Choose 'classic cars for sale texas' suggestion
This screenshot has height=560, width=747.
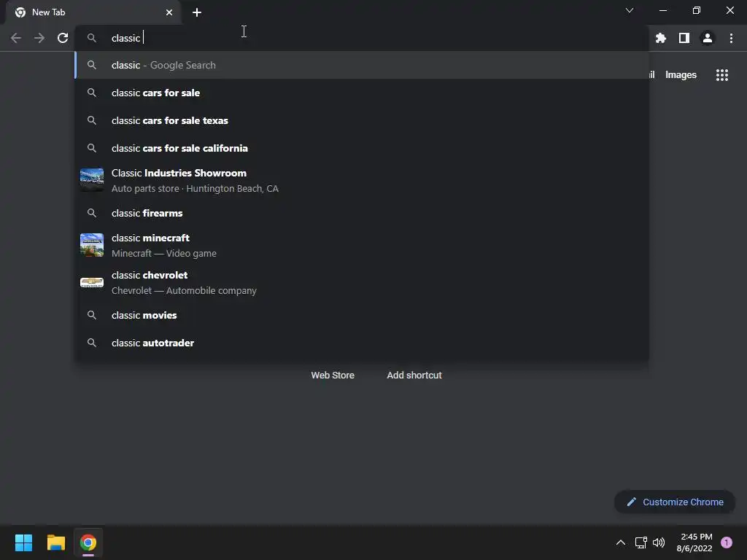(x=362, y=120)
